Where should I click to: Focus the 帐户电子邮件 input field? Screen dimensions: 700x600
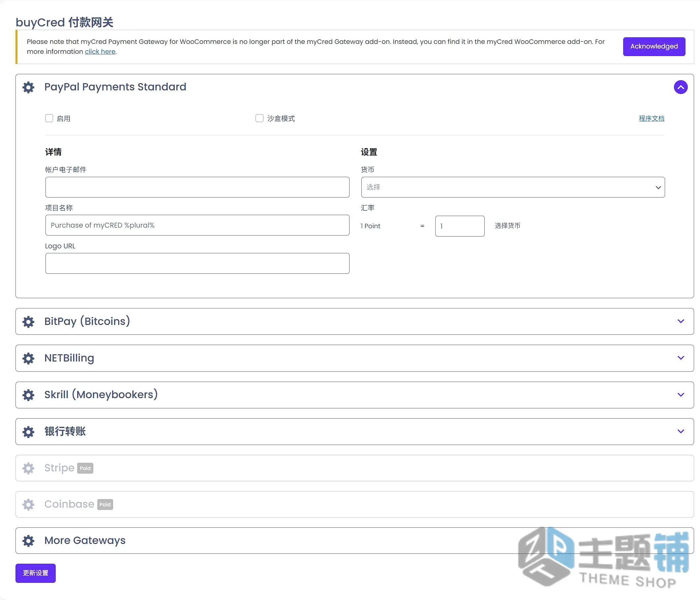pos(197,187)
